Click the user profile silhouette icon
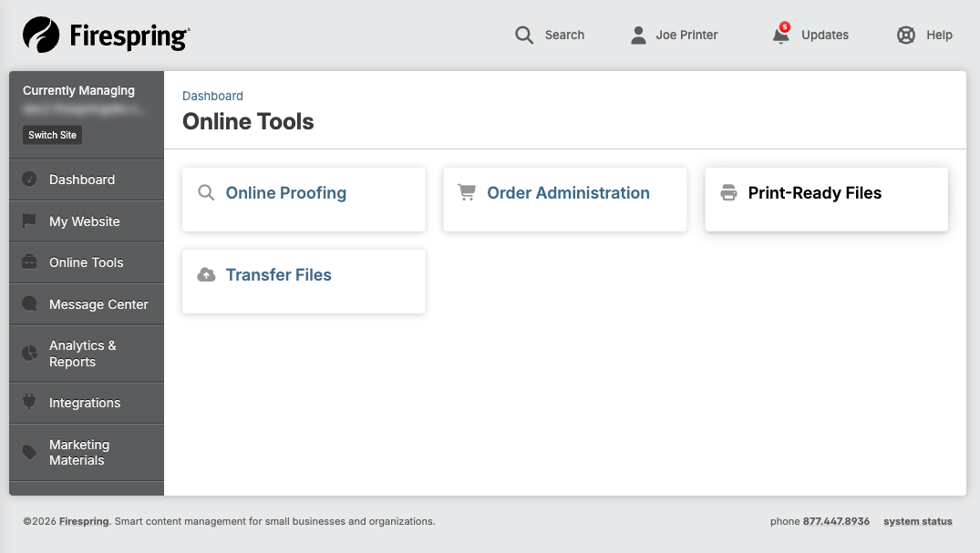 pos(638,35)
